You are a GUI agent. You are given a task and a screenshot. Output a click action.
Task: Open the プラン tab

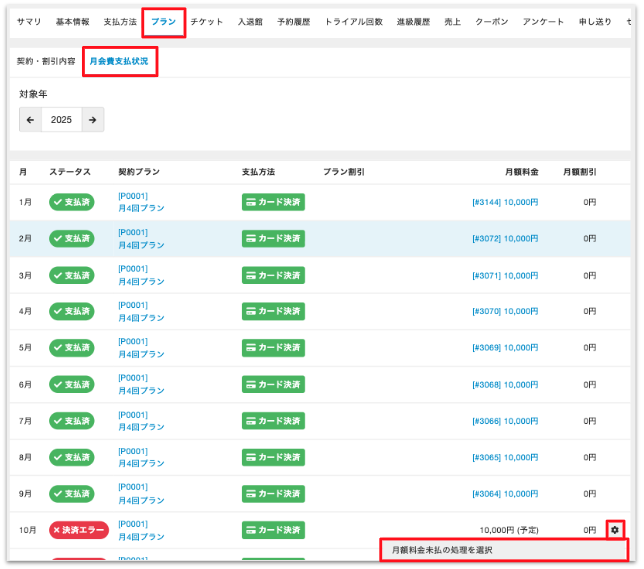(x=163, y=22)
